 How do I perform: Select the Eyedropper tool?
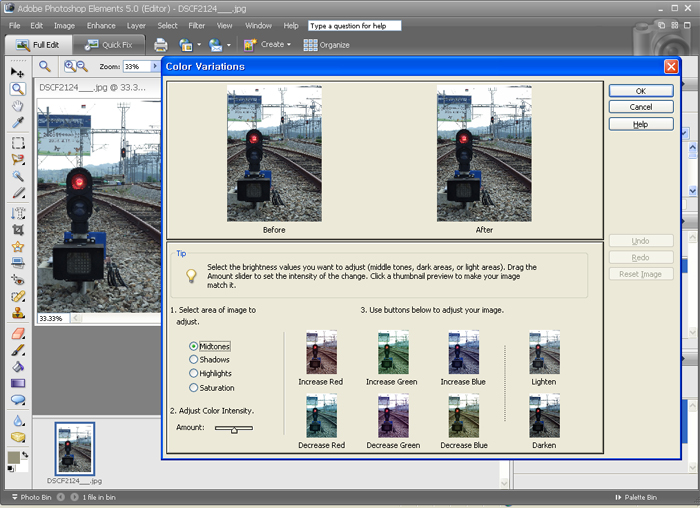[17, 123]
